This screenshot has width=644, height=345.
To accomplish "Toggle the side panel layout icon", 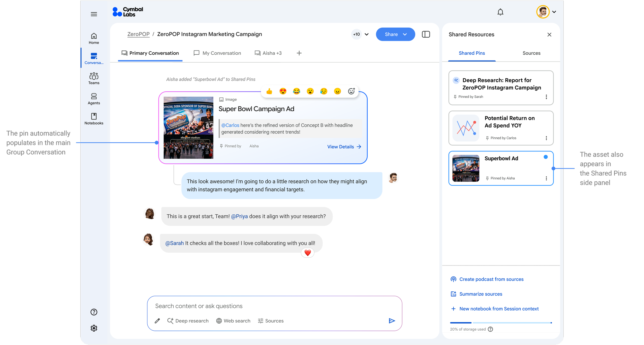I will [x=426, y=35].
